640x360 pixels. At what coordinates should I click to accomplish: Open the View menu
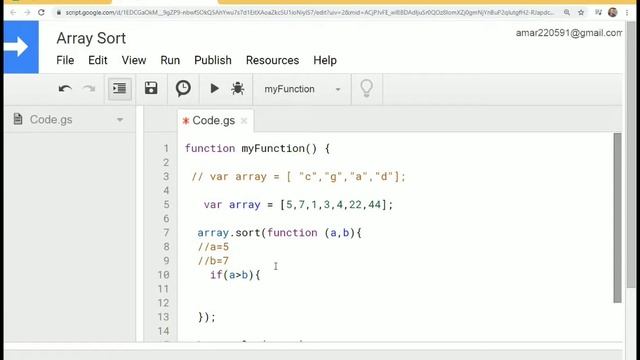pos(133,60)
